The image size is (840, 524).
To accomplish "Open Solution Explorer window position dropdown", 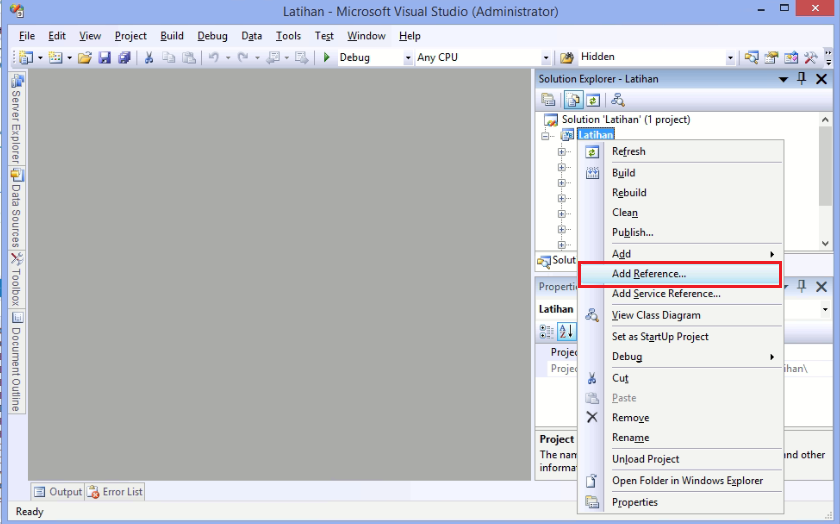I will pyautogui.click(x=783, y=79).
